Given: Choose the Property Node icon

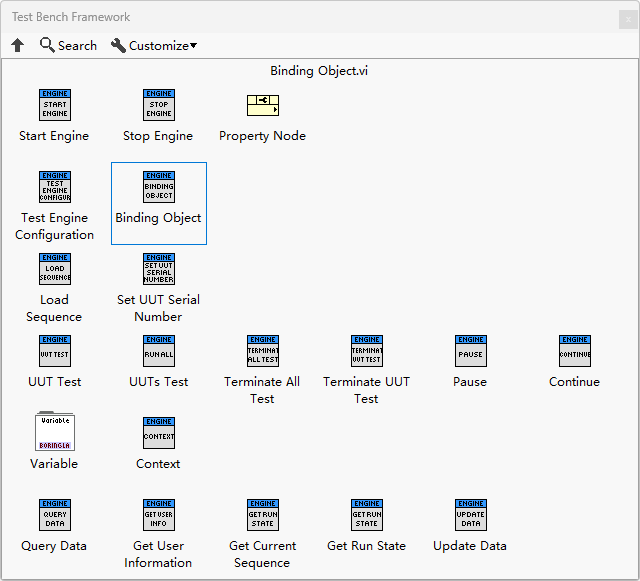Looking at the screenshot, I should 262,105.
